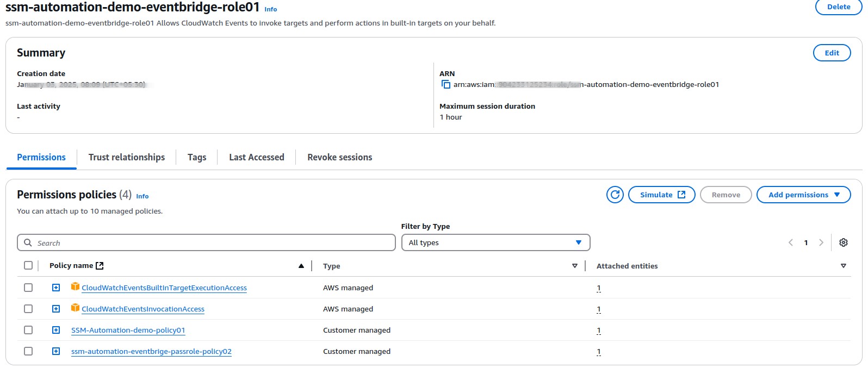Open the ssm-automation-eventbrige-passrole-policy02 link
868x374 pixels.
(151, 352)
